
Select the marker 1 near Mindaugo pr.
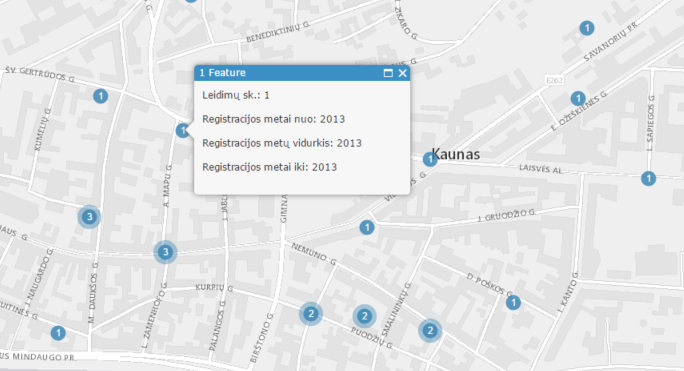pyautogui.click(x=58, y=333)
